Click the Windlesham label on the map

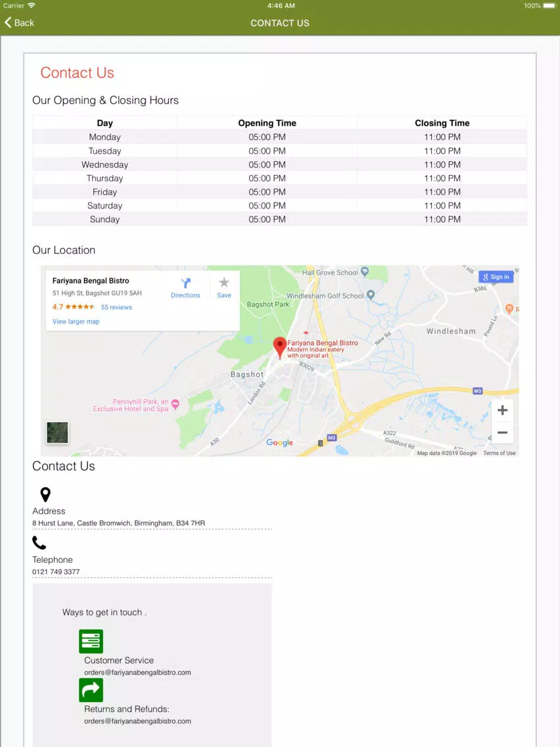451,331
